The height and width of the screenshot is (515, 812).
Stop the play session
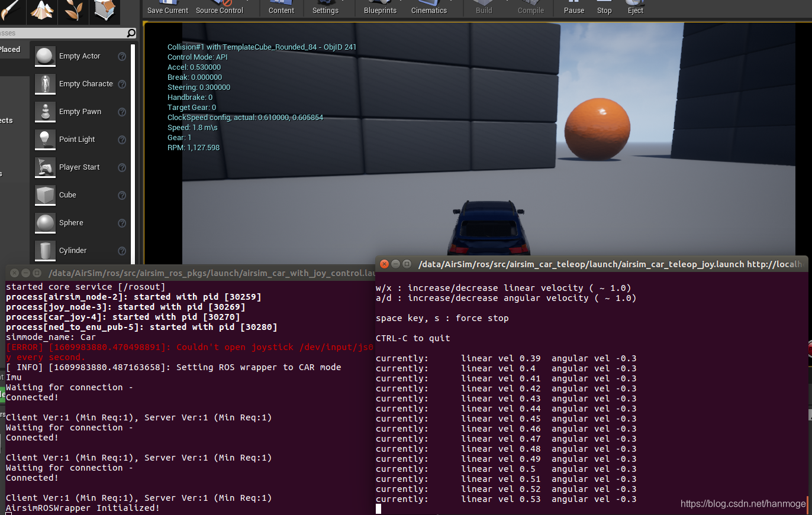604,8
